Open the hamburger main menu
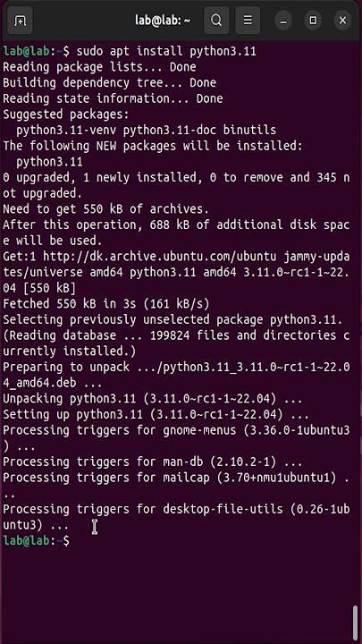The image size is (362, 644). pos(248,20)
